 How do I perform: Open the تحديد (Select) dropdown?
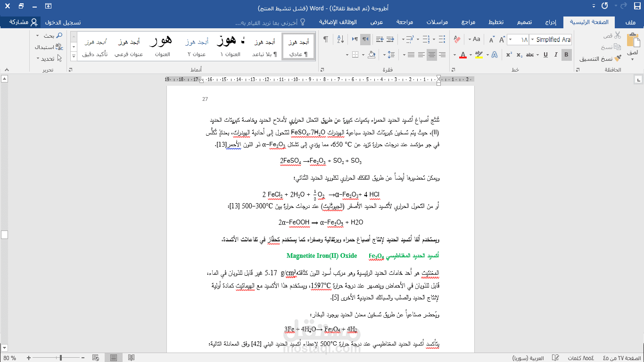49,58
